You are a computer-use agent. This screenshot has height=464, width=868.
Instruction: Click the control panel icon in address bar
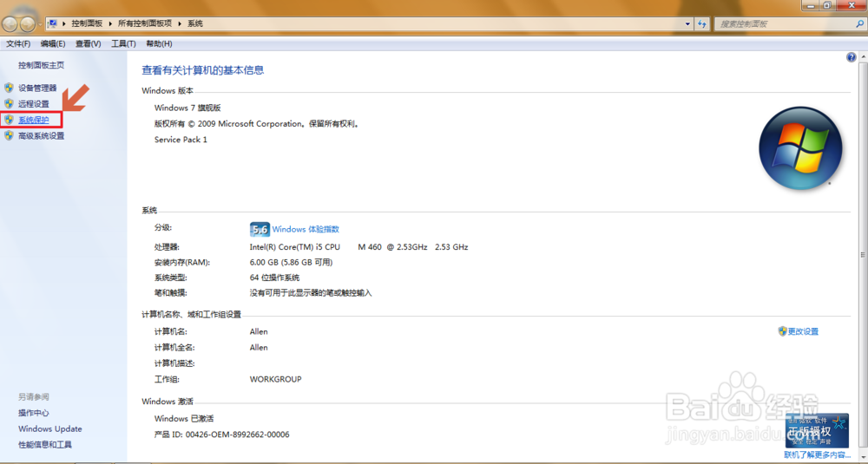pyautogui.click(x=53, y=23)
